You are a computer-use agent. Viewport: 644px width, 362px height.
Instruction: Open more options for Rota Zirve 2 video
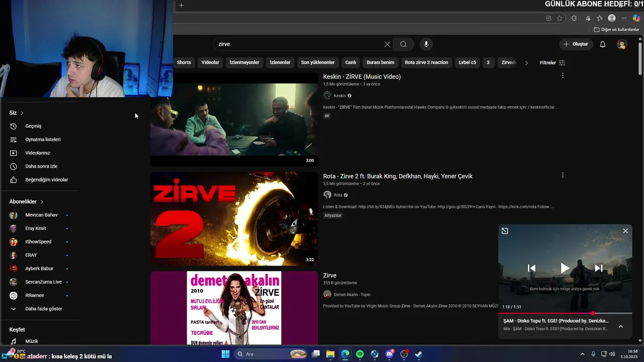click(562, 175)
